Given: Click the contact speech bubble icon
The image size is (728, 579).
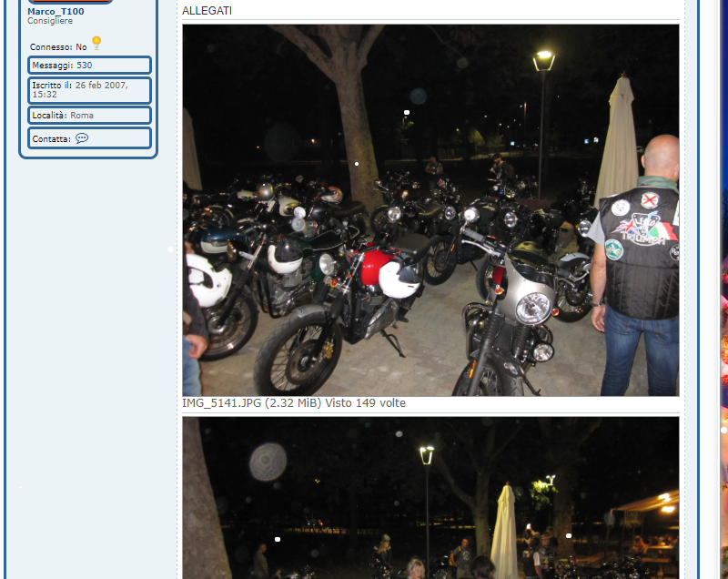Looking at the screenshot, I should coord(82,138).
